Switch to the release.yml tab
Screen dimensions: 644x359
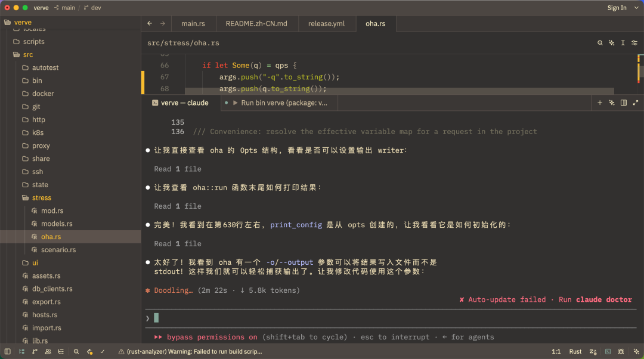[327, 24]
